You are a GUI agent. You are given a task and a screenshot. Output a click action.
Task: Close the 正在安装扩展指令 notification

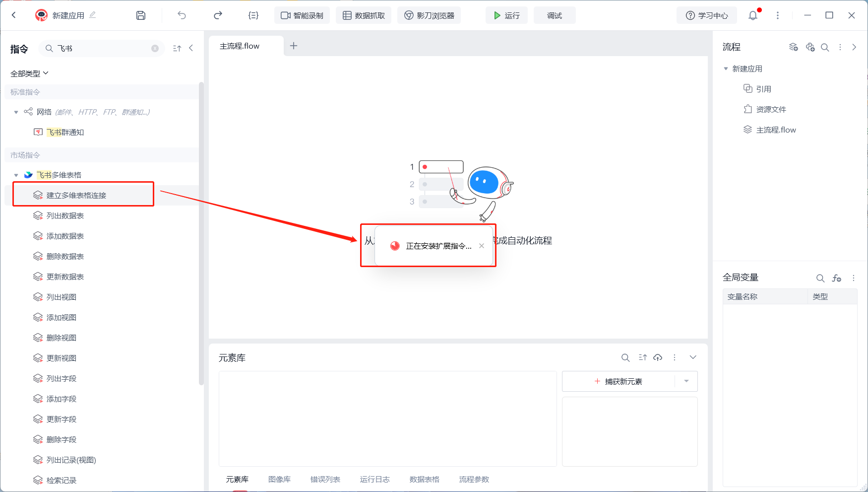(482, 246)
